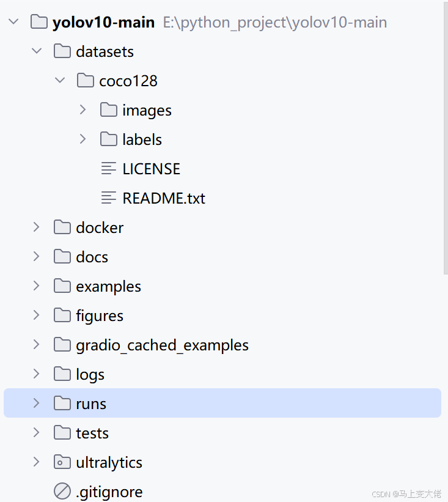
Task: Select the highlighted runs folder
Action: tap(91, 403)
